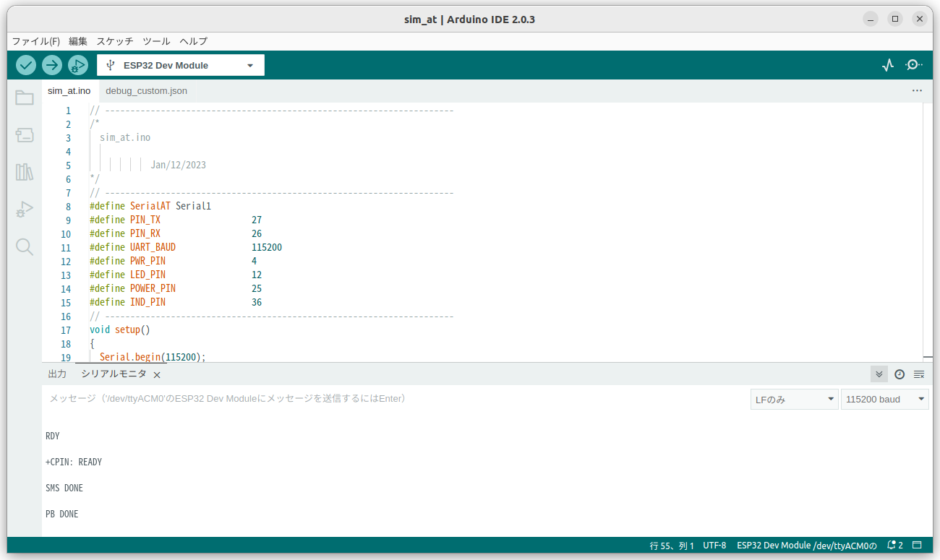Viewport: 940px width, 560px height.
Task: Open the Debug sidebar icon
Action: pos(25,210)
